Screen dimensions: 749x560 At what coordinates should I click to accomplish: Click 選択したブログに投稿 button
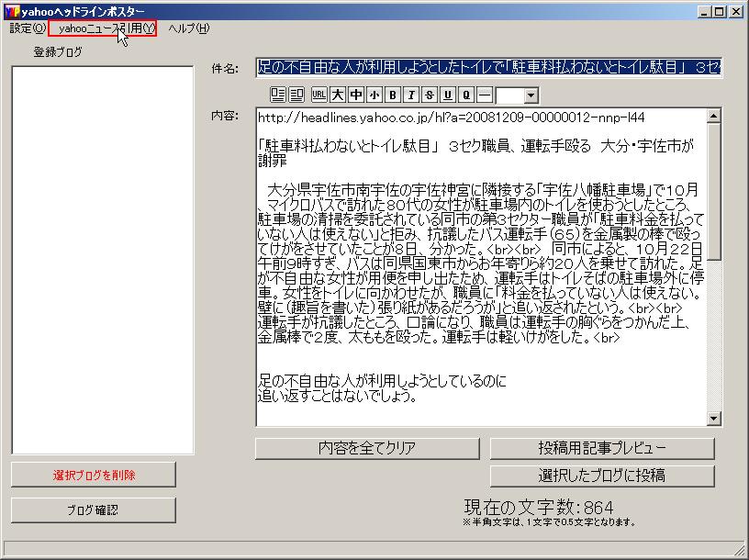tap(602, 476)
